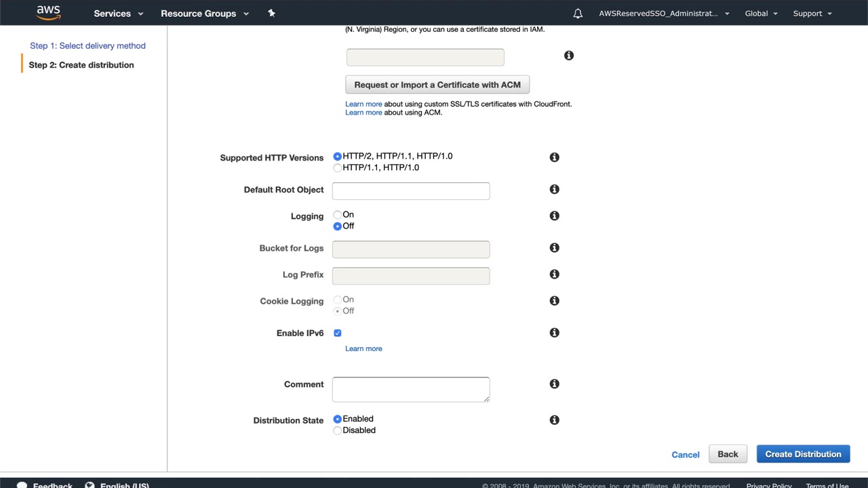Click the AWS logo home icon
Image resolution: width=868 pixels, height=488 pixels.
[x=49, y=13]
